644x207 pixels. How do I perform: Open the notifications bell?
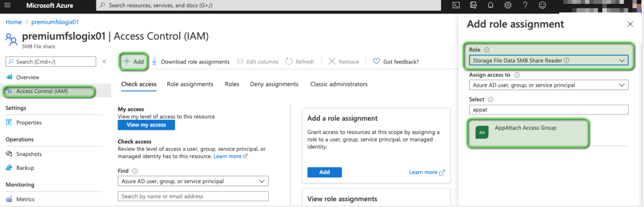[x=490, y=5]
